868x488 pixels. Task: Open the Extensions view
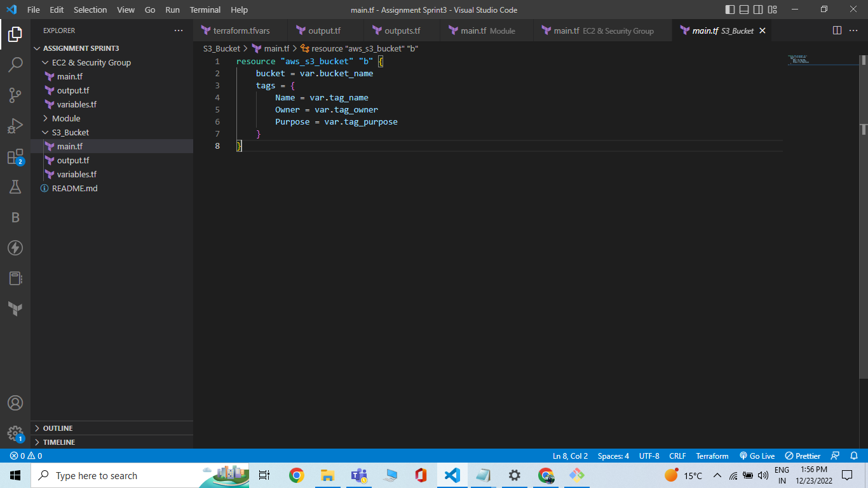(15, 156)
